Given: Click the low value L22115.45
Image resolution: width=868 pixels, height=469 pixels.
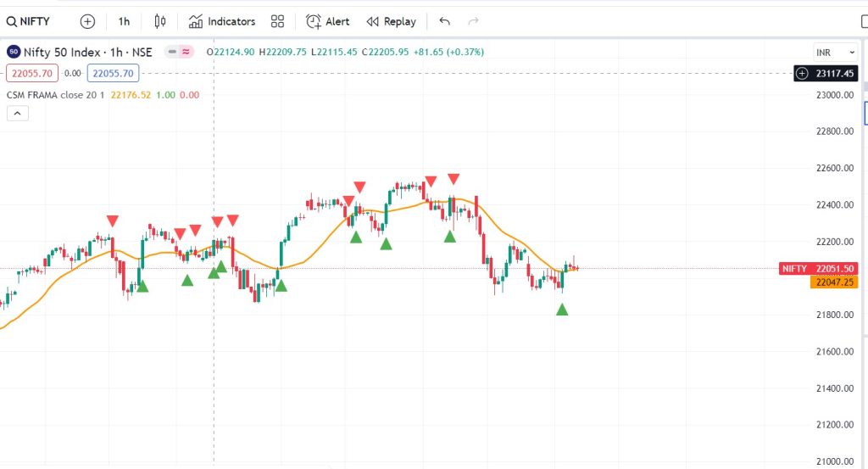Looking at the screenshot, I should pos(334,52).
